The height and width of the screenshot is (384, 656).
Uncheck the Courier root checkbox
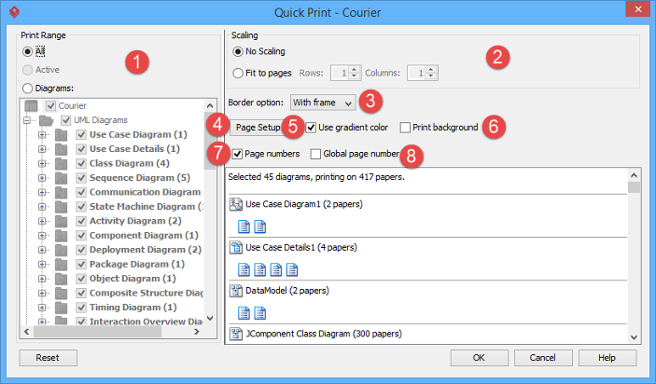pos(51,106)
